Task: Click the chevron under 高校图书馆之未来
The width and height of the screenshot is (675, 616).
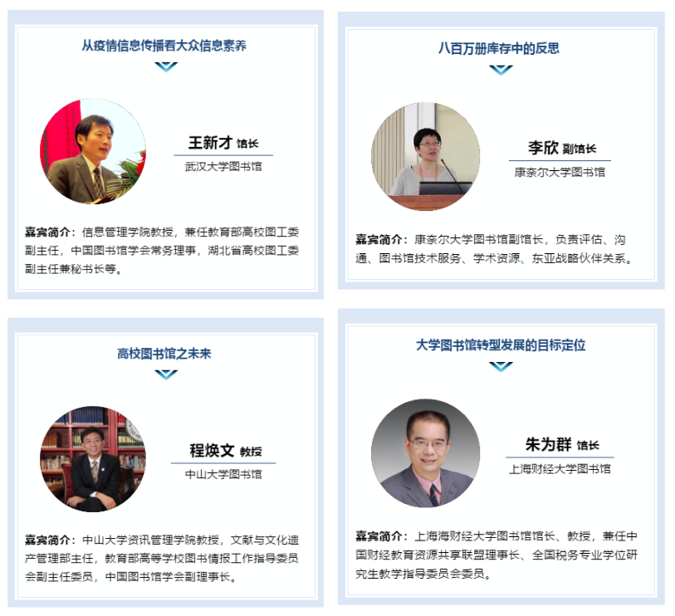Action: click(166, 374)
